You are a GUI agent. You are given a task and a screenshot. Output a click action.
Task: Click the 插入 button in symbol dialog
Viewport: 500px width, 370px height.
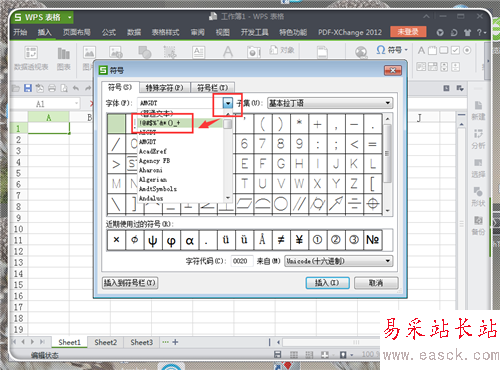coord(327,283)
